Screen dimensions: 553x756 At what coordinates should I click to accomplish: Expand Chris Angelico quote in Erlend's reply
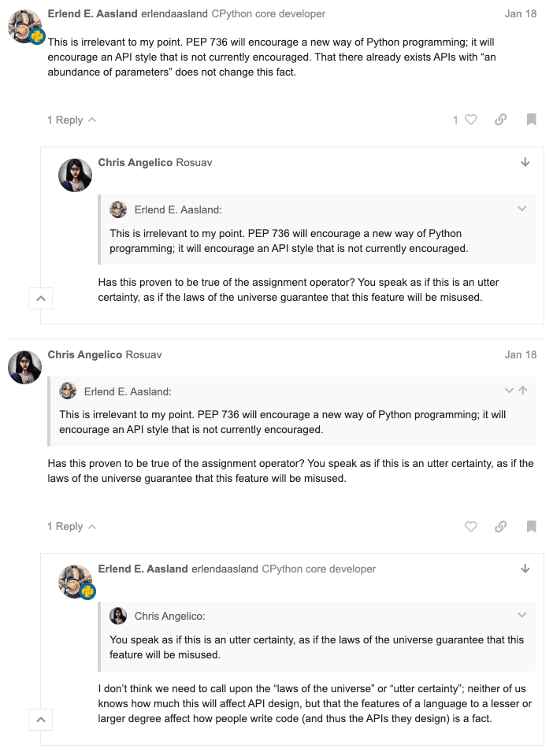click(x=521, y=615)
